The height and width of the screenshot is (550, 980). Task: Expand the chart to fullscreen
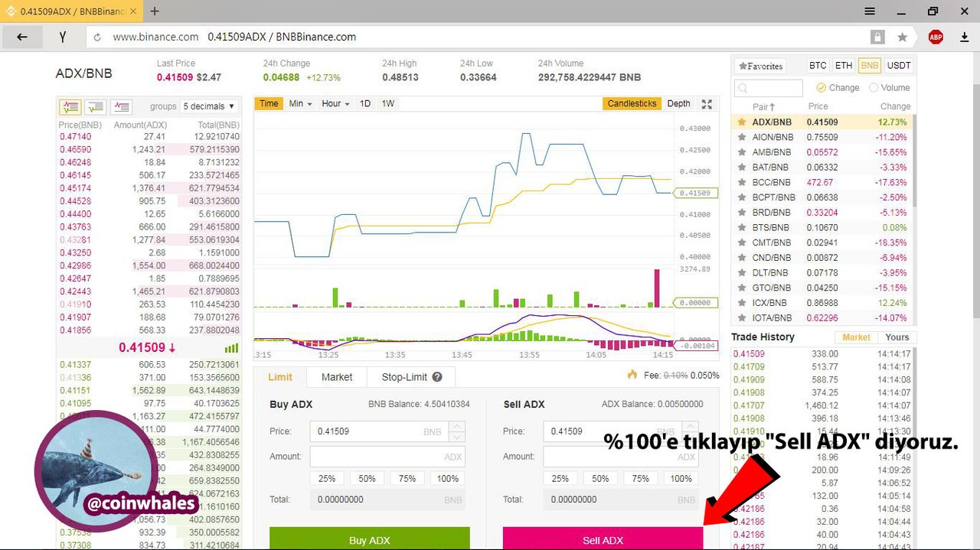(x=707, y=104)
